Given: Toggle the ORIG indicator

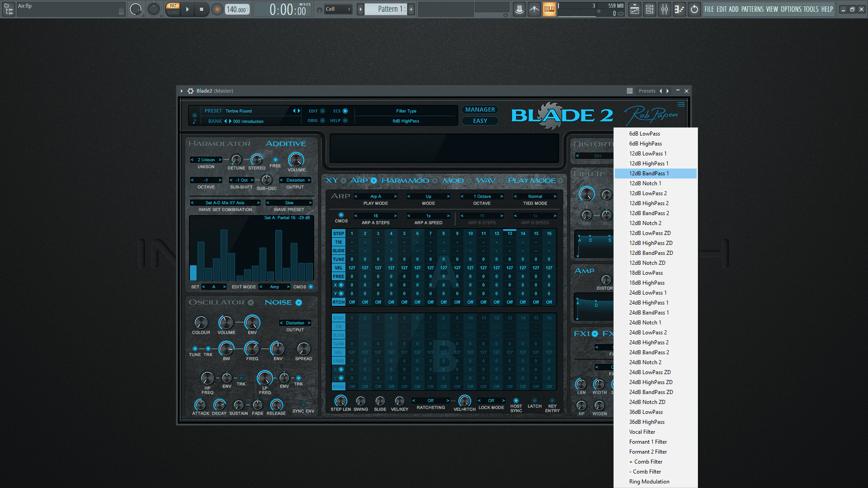Looking at the screenshot, I should click(322, 121).
